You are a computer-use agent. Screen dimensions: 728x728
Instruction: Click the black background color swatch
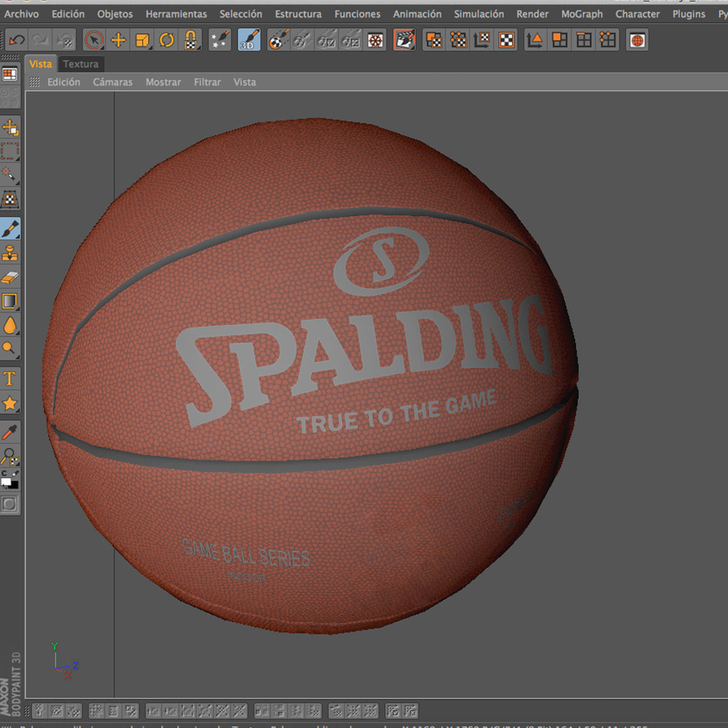pos(14,485)
